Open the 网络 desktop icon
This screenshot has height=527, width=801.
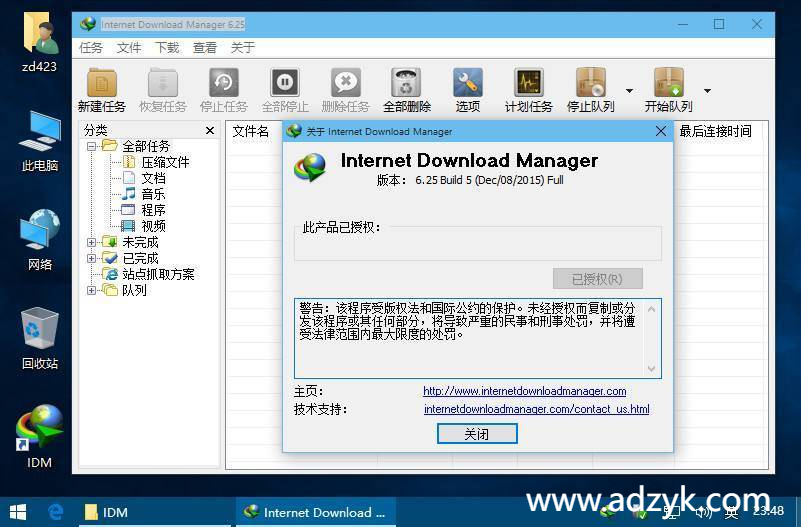pos(39,239)
